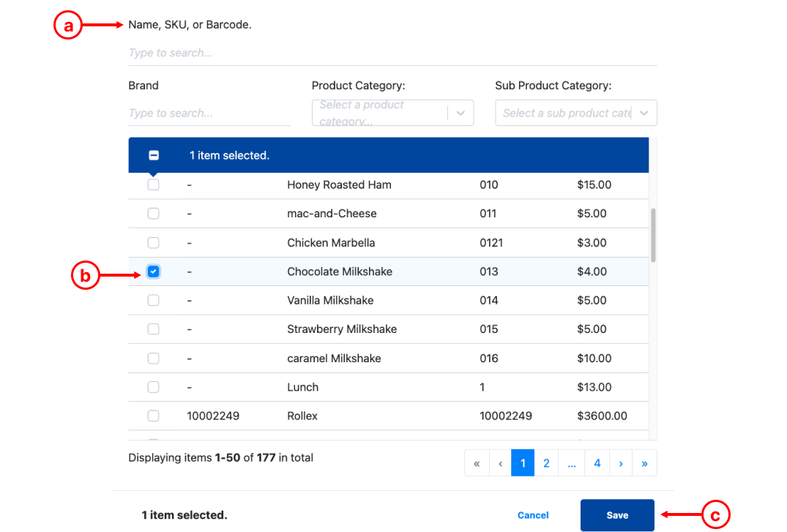
Task: Click the Vanilla Milkshake product name
Action: click(330, 300)
